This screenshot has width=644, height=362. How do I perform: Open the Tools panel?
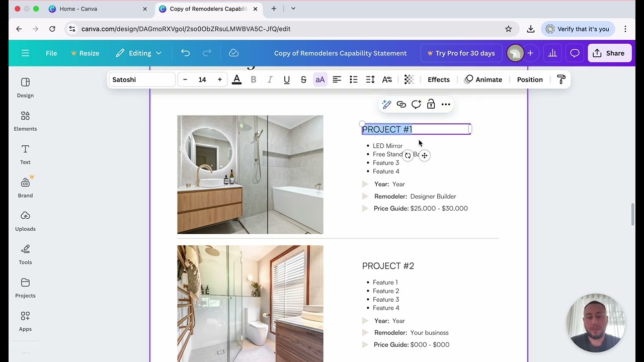click(x=25, y=254)
